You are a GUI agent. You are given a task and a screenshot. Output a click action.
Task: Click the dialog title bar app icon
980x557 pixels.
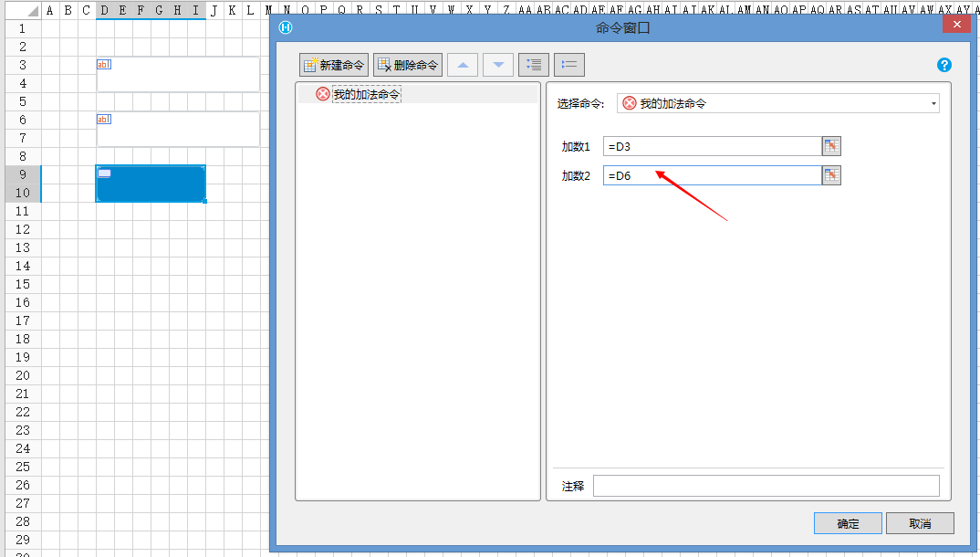(286, 27)
